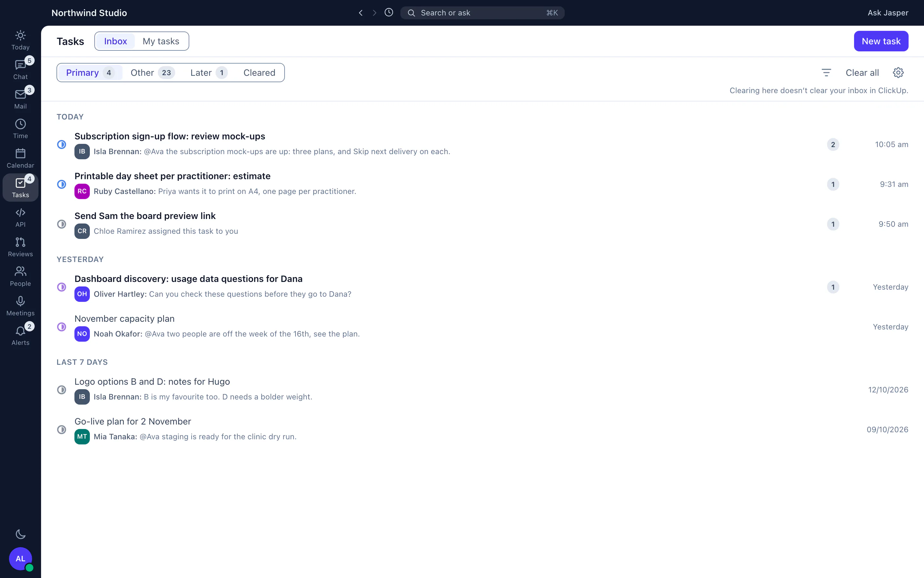Select the Primary inbox tab
The width and height of the screenshot is (924, 578).
pyautogui.click(x=90, y=73)
